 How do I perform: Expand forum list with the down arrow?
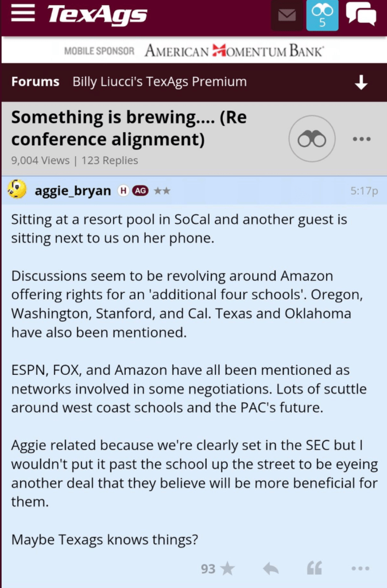pyautogui.click(x=361, y=83)
